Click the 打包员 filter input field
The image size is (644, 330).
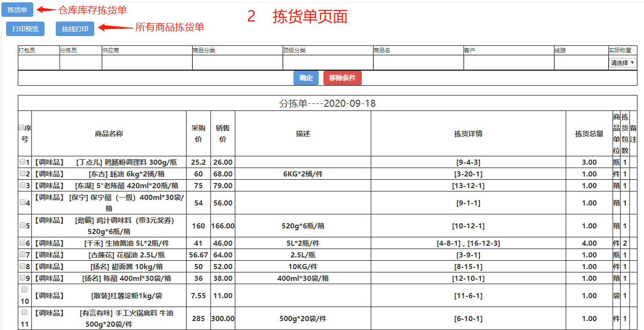coord(39,63)
